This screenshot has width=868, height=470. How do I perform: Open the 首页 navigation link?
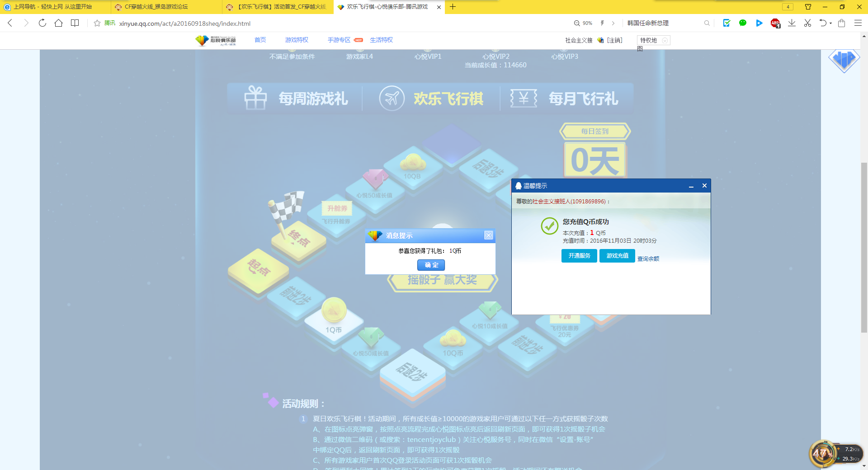(260, 40)
